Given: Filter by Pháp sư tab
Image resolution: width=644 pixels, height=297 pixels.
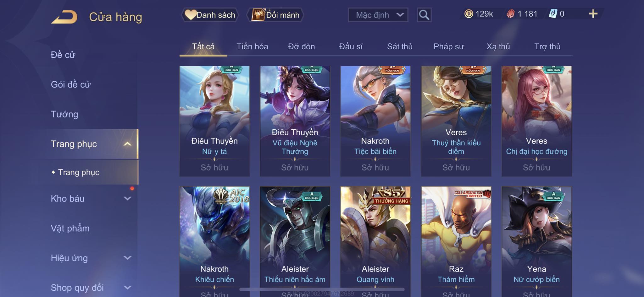Looking at the screenshot, I should 449,46.
